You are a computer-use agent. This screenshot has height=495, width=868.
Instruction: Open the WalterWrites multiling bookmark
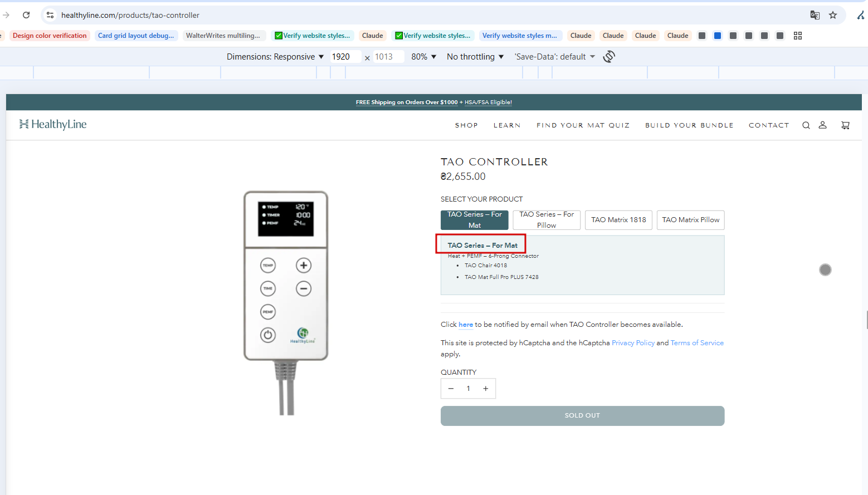click(223, 36)
